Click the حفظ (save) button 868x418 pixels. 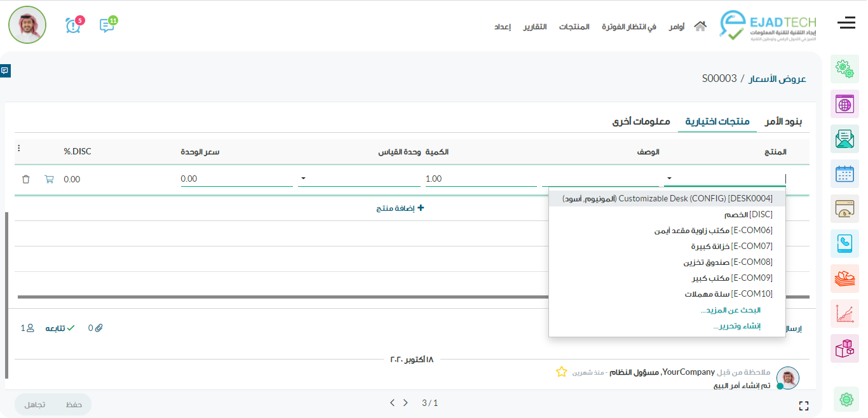click(74, 405)
